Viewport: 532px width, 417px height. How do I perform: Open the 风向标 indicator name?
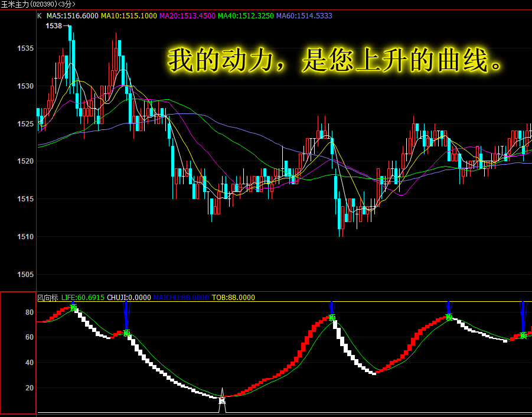(47, 298)
